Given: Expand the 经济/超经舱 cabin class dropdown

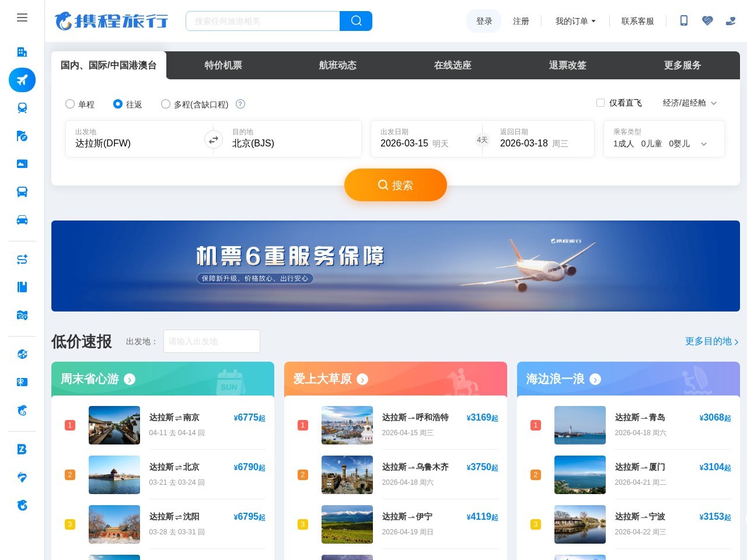Looking at the screenshot, I should (x=690, y=103).
